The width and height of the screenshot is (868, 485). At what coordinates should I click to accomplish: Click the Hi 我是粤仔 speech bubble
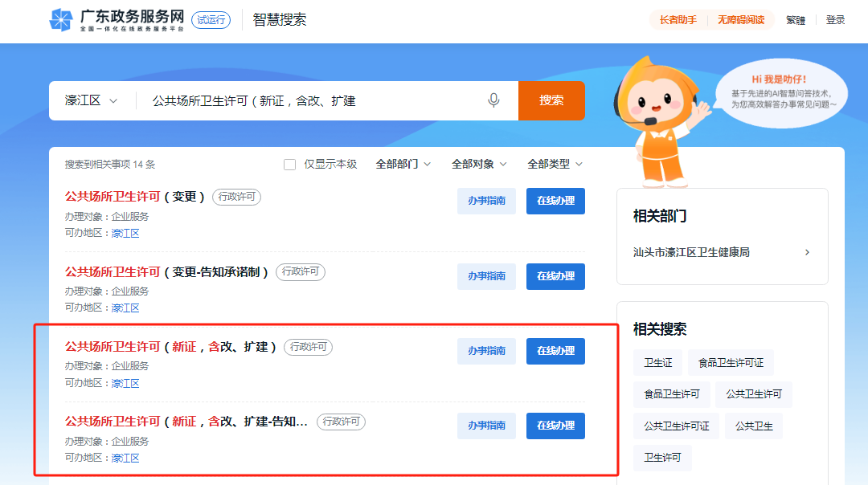point(781,93)
